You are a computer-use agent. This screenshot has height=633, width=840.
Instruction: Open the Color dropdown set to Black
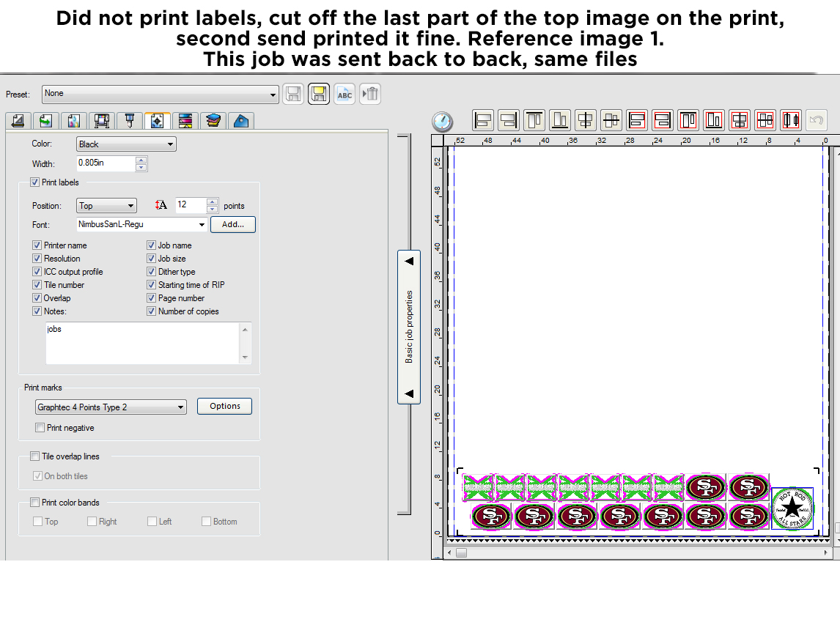(x=126, y=144)
